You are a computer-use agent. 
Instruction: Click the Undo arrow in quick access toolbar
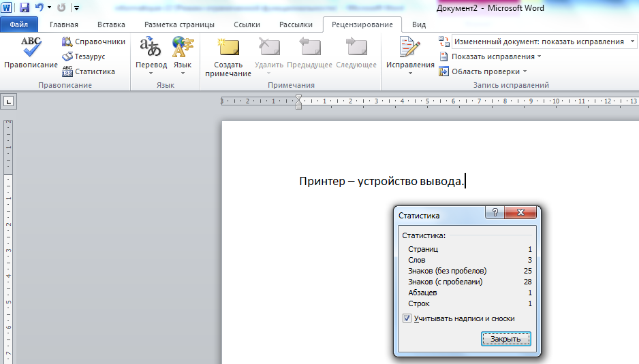click(x=40, y=7)
